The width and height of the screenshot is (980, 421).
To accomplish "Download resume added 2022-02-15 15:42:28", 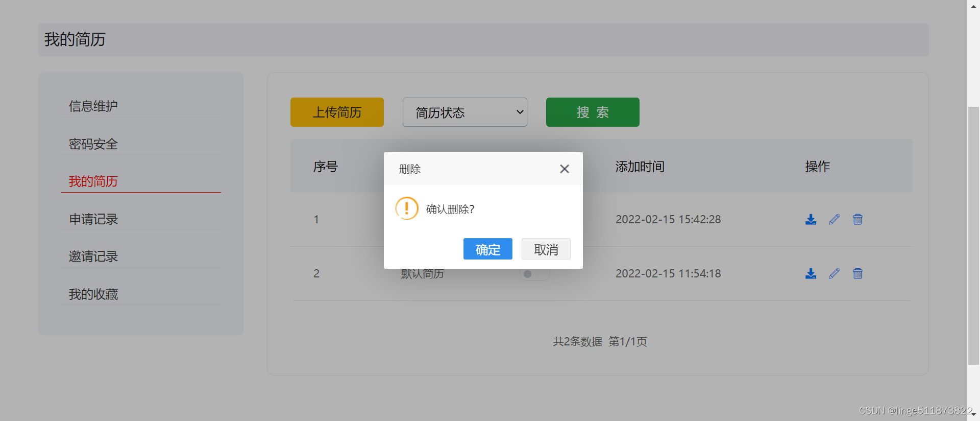I will click(811, 219).
